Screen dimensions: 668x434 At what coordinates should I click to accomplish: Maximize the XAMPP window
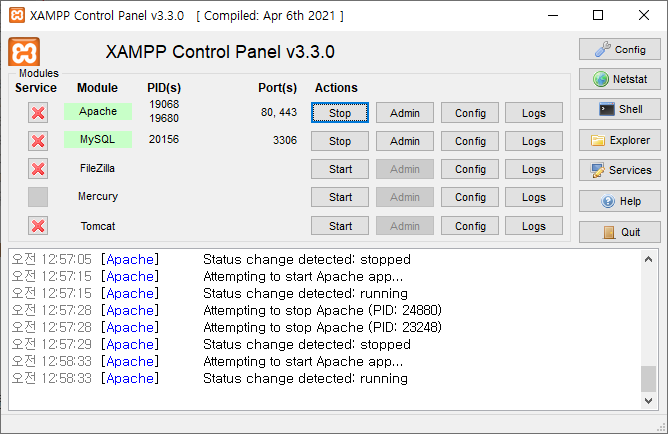click(598, 15)
